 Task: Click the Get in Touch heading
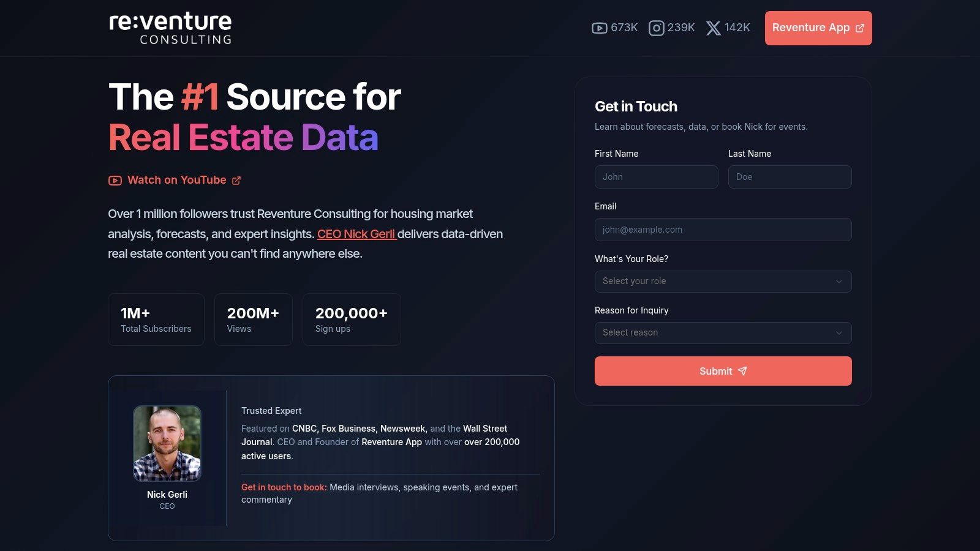[x=636, y=107]
